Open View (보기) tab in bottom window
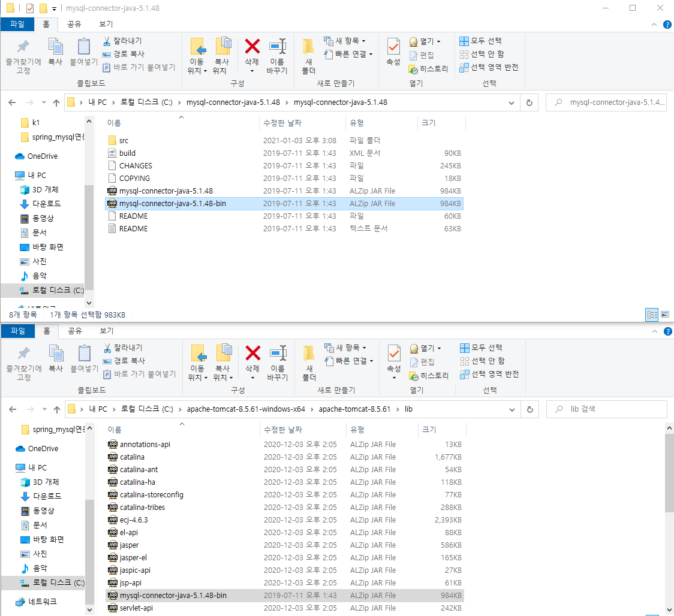Screen dimensions: 674x616 (x=106, y=331)
